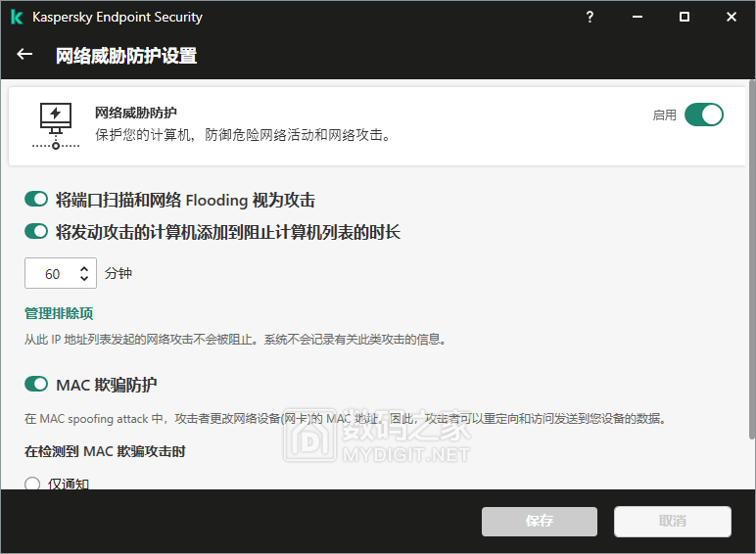Click the 在检测到 MAC 欺骗攻击时 heading
The height and width of the screenshot is (554, 756).
pos(105,451)
